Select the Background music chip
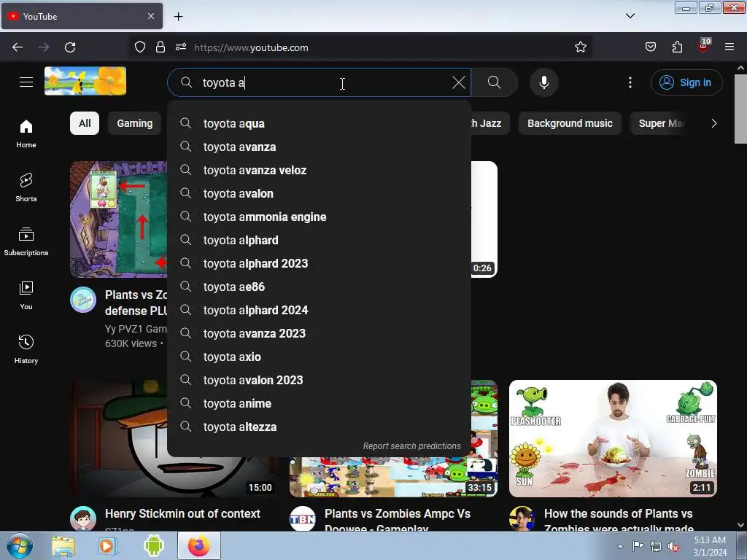This screenshot has height=560, width=747. [570, 123]
